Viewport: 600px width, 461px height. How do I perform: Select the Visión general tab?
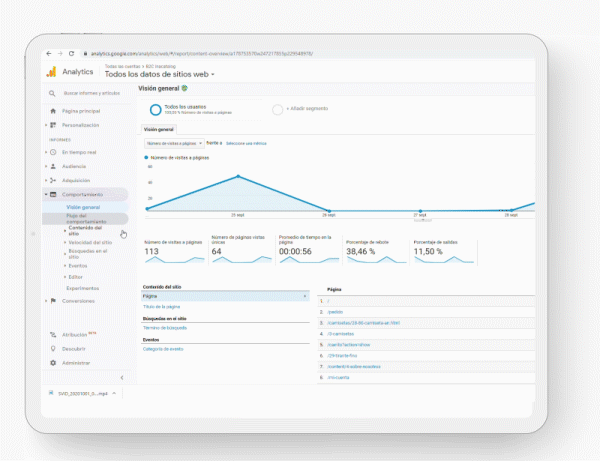pos(159,129)
